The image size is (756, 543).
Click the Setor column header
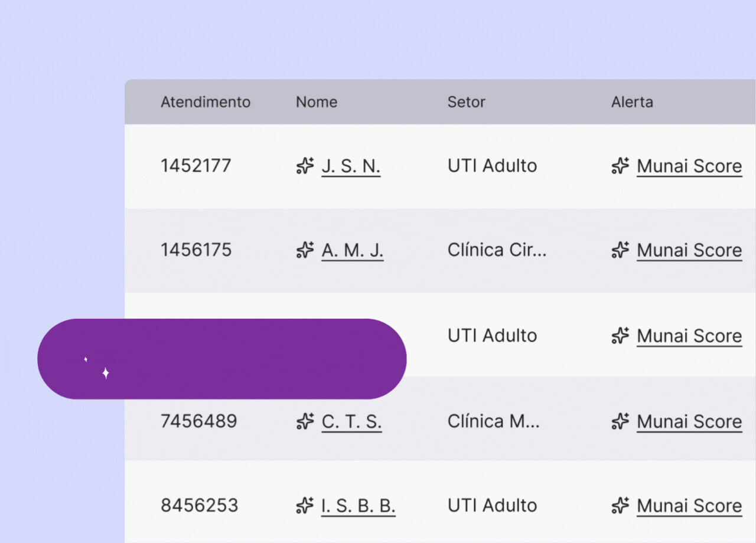467,102
